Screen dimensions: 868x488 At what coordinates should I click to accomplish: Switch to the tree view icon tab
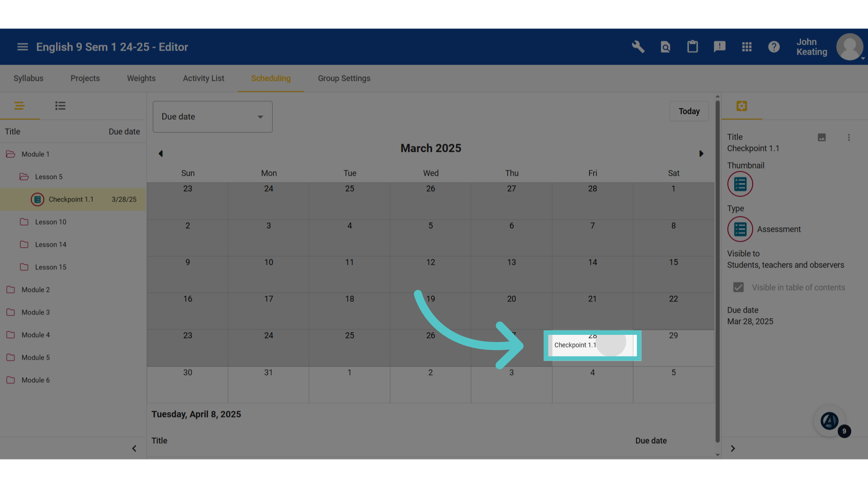tap(19, 106)
